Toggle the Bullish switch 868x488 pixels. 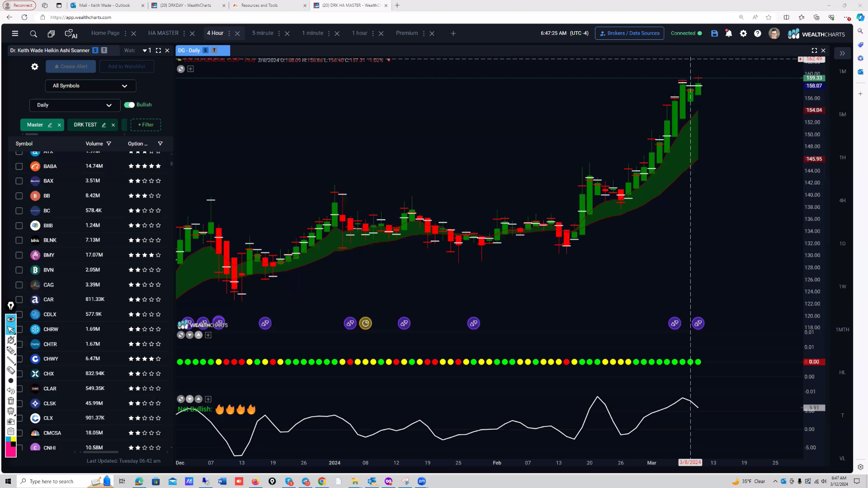(129, 105)
